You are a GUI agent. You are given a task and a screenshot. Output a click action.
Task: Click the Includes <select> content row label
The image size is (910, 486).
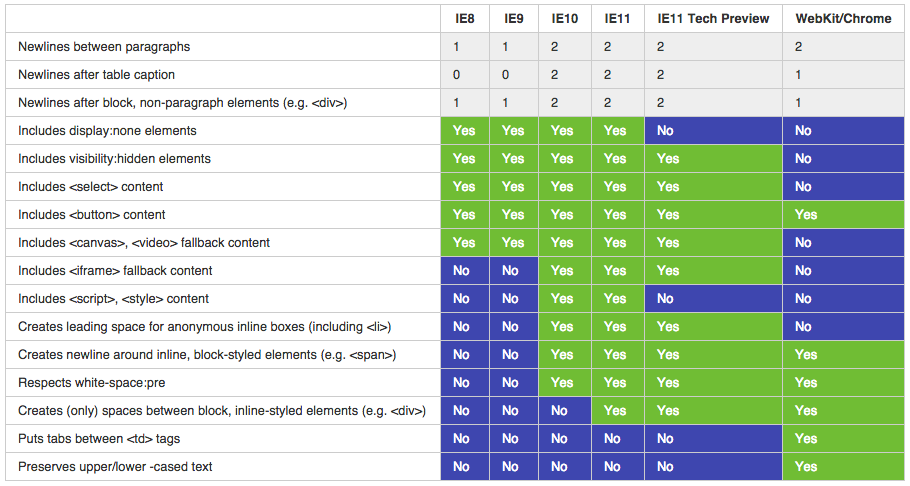tap(91, 186)
